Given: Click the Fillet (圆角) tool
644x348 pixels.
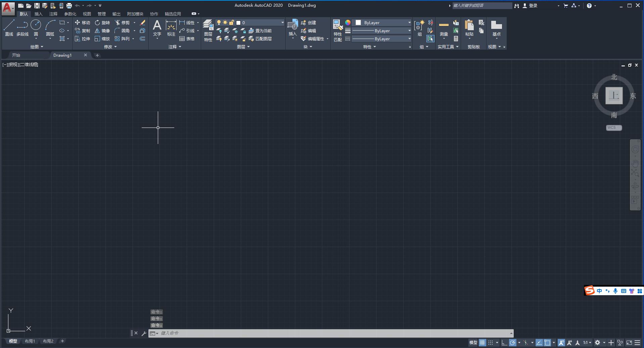Looking at the screenshot, I should [x=122, y=31].
